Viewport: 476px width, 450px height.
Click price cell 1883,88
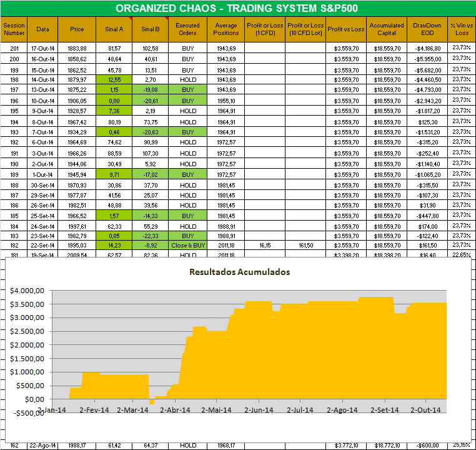point(77,48)
